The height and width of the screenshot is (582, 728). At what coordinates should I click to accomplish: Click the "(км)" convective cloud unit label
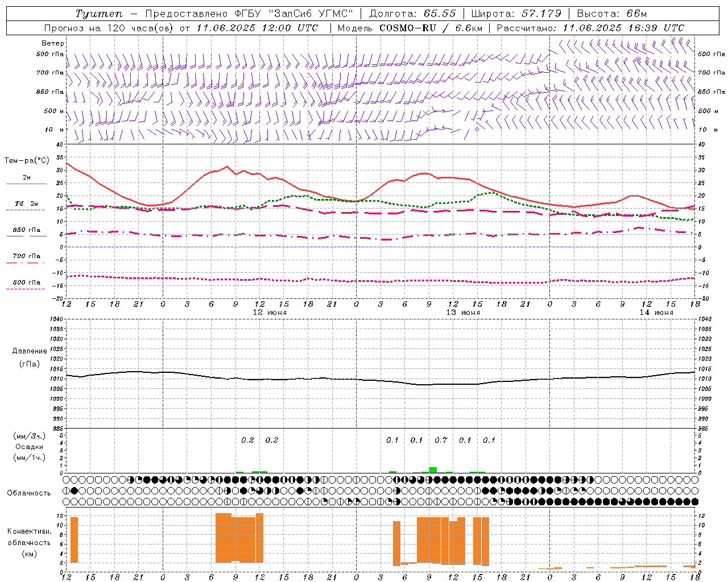point(30,554)
